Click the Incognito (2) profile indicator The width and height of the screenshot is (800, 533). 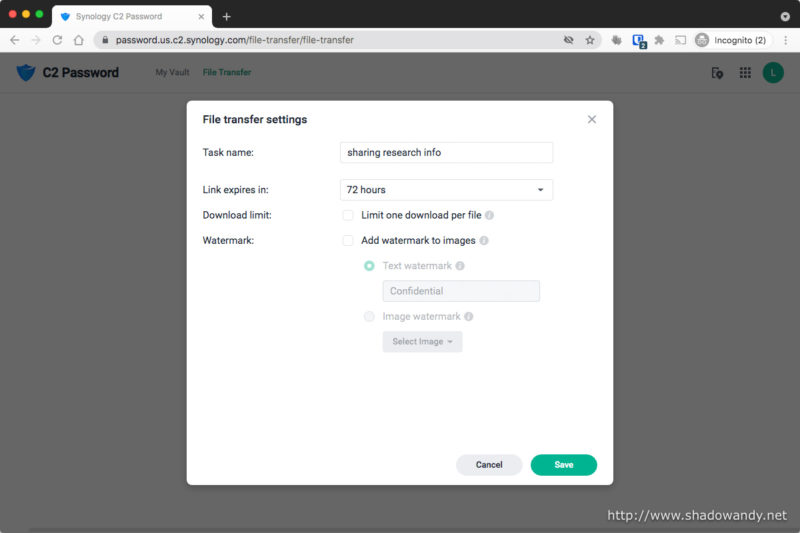pyautogui.click(x=731, y=40)
